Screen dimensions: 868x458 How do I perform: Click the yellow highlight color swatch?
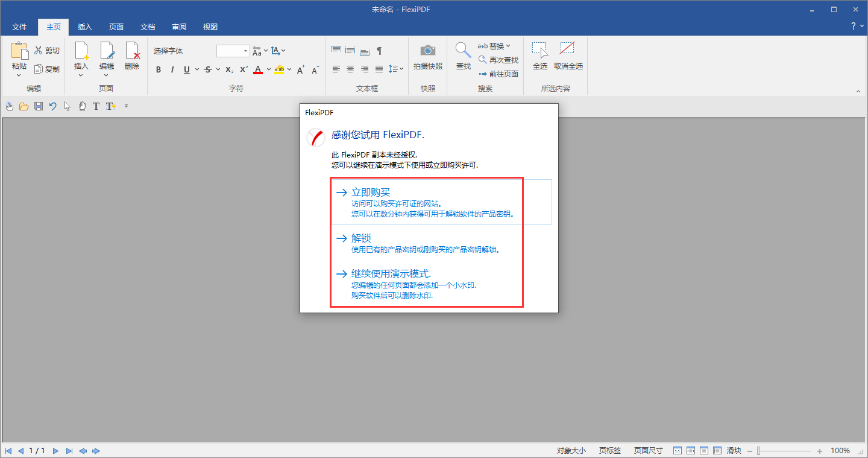tap(279, 69)
